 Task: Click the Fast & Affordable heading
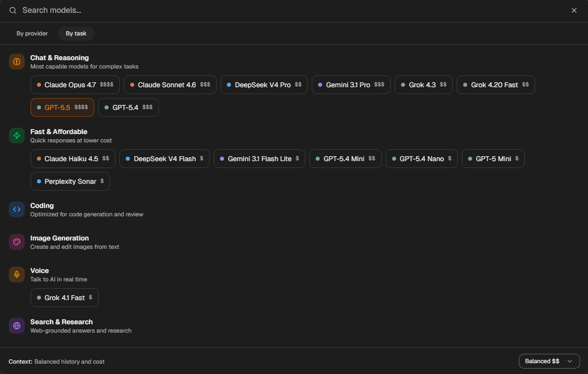coord(59,132)
